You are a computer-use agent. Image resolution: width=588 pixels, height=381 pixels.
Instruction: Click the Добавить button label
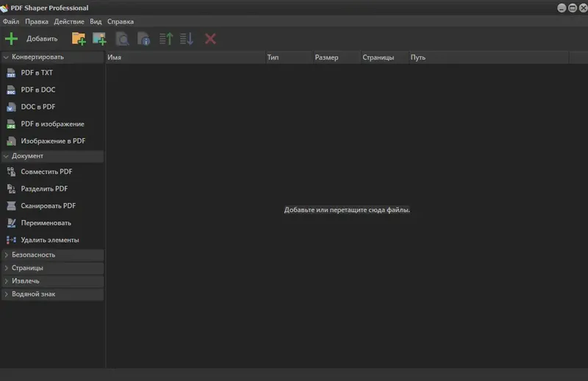tap(42, 39)
